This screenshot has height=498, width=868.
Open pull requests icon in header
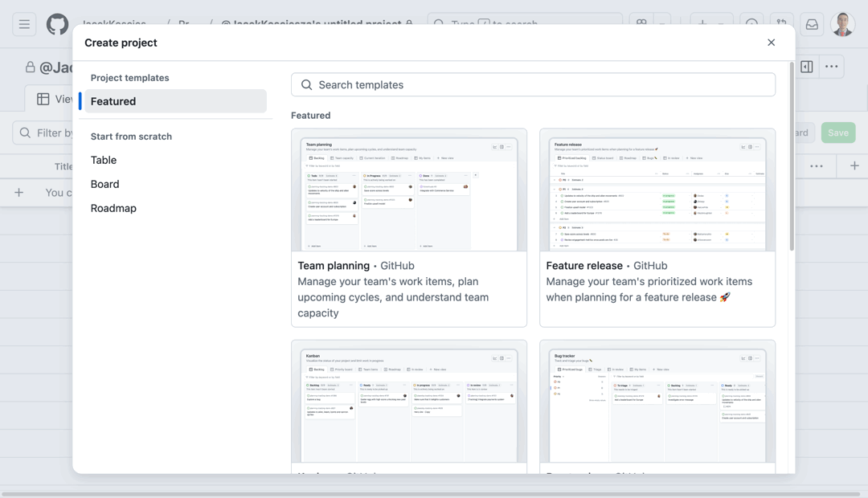[782, 24]
